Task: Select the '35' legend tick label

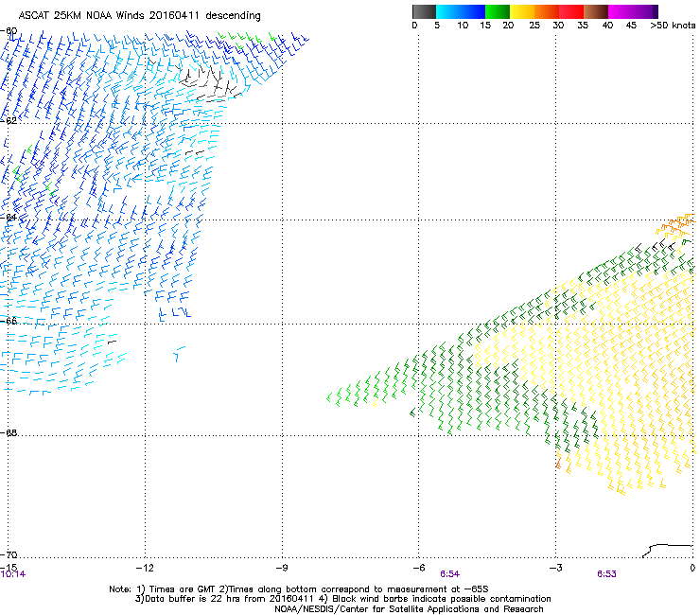Action: 583,26
